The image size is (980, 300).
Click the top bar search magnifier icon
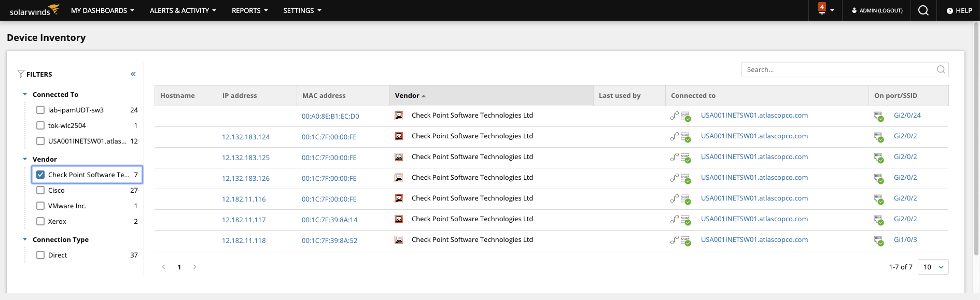pyautogui.click(x=923, y=10)
